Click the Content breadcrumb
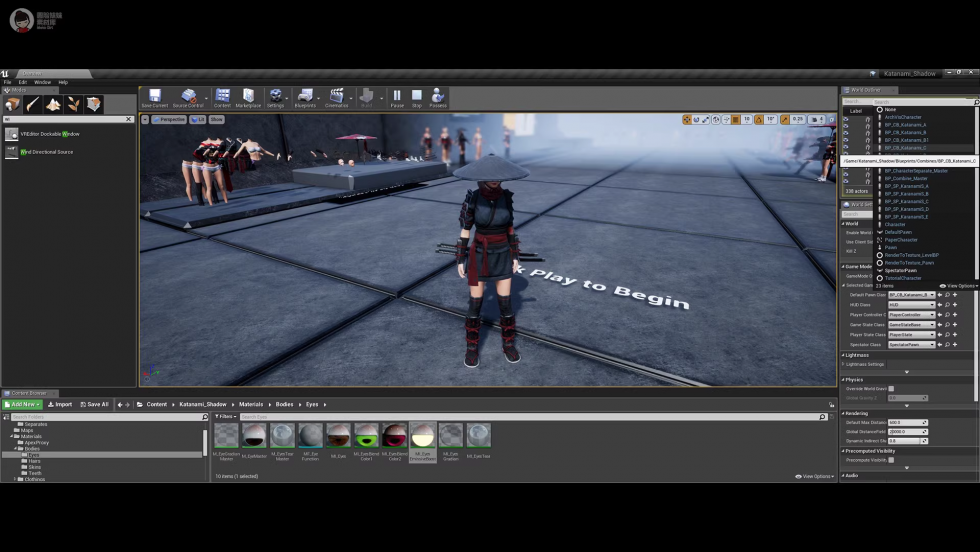This screenshot has height=552, width=980. pos(157,404)
